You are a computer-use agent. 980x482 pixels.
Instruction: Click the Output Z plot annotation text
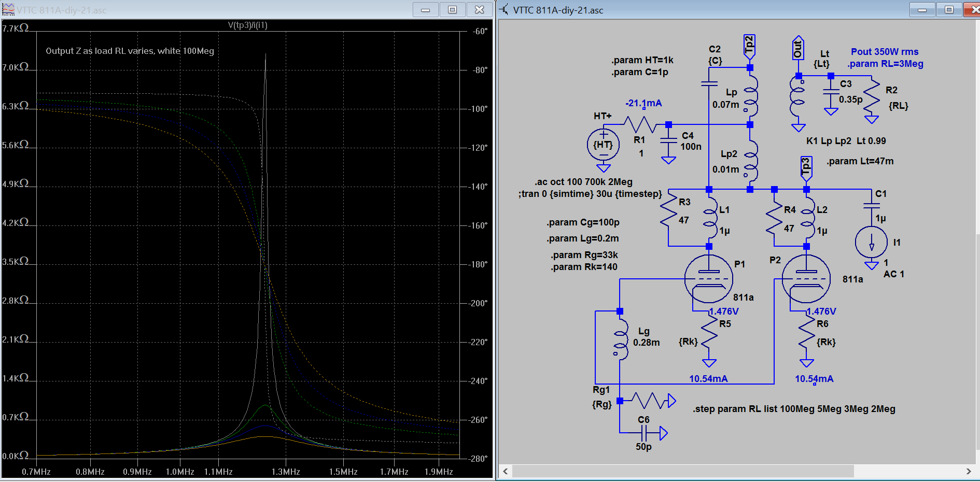pos(130,51)
